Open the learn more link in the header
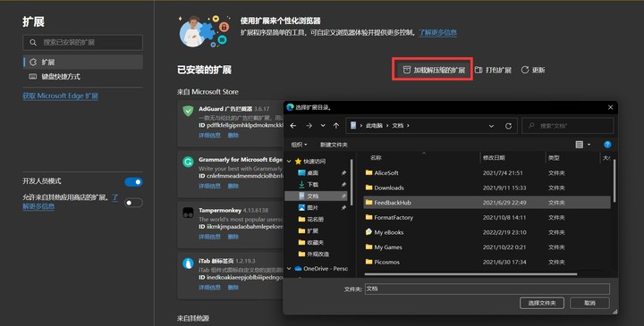 437,32
